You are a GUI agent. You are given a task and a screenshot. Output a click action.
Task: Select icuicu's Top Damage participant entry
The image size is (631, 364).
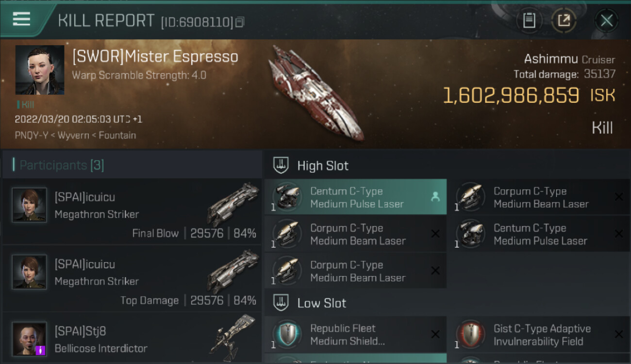pos(132,279)
